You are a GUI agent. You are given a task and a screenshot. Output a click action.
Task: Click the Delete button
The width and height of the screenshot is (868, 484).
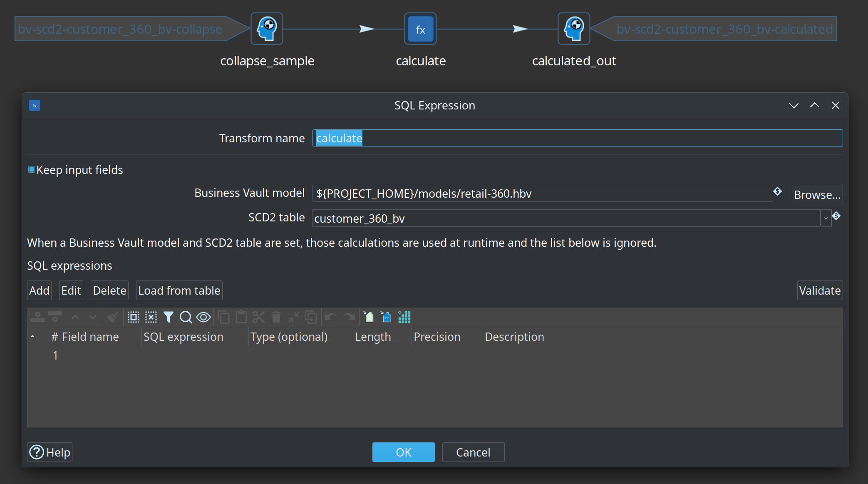click(110, 290)
